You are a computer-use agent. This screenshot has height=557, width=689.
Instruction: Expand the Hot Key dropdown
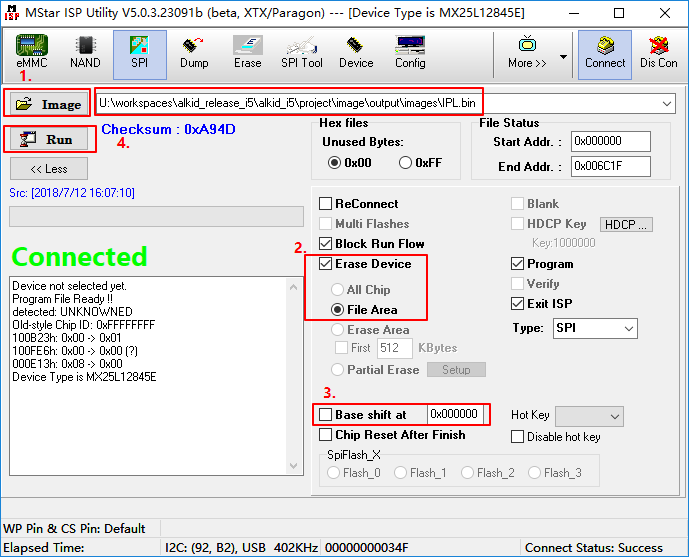click(x=614, y=416)
